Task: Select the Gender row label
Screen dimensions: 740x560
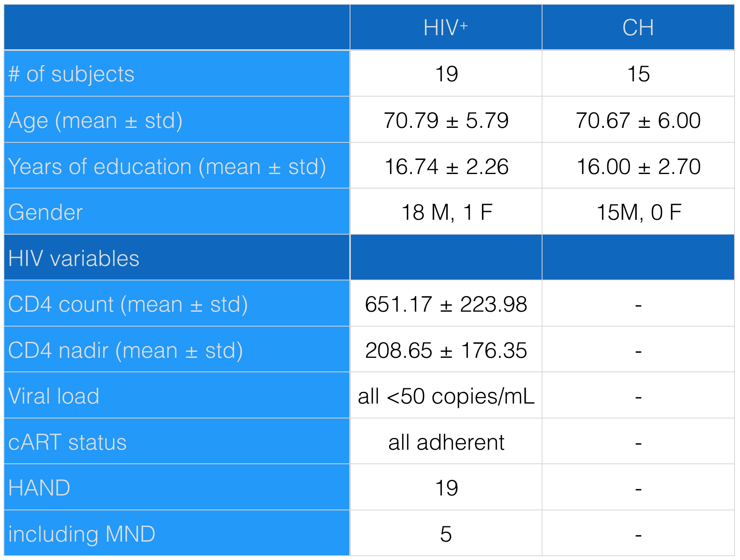Action: point(45,212)
